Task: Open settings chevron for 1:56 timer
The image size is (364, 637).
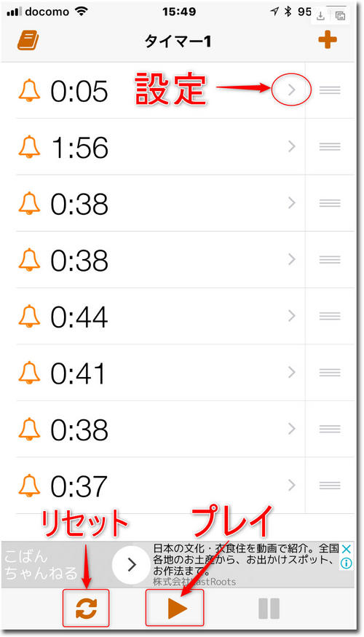Action: (291, 146)
